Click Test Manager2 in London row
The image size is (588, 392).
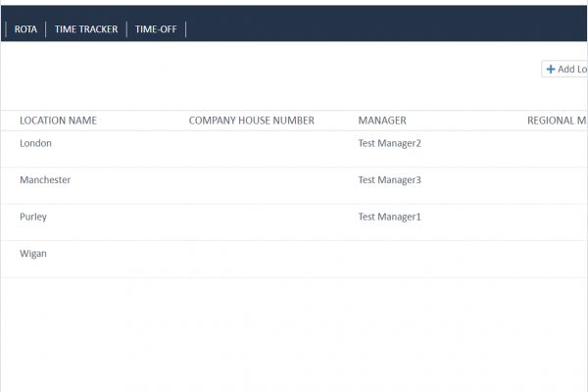tap(389, 143)
